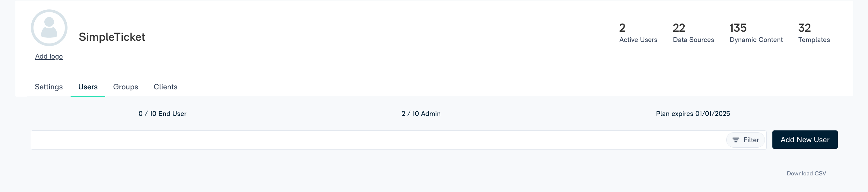This screenshot has width=868, height=192.
Task: Open the Download CSV link
Action: pyautogui.click(x=806, y=173)
